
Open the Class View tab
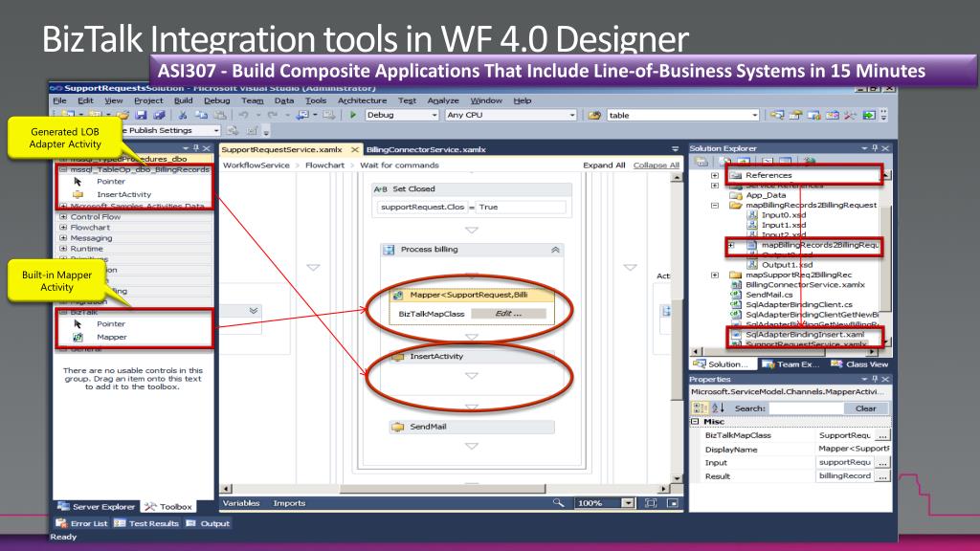point(860,364)
